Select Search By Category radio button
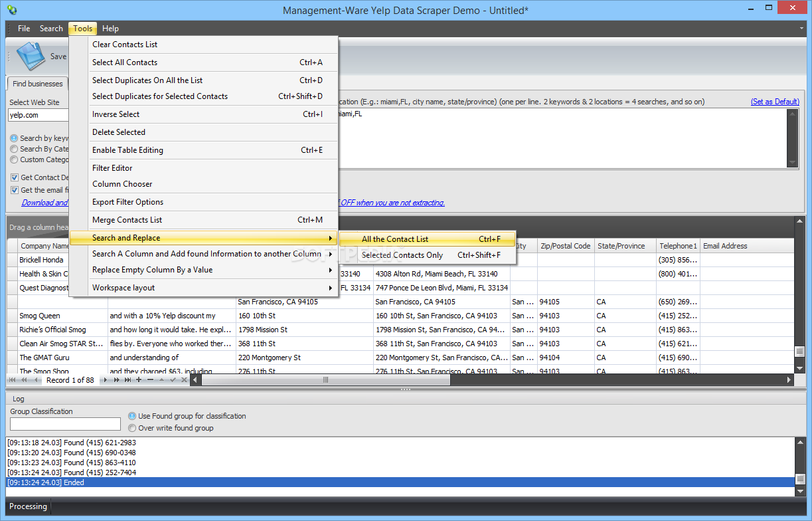Image resolution: width=812 pixels, height=521 pixels. (14, 149)
